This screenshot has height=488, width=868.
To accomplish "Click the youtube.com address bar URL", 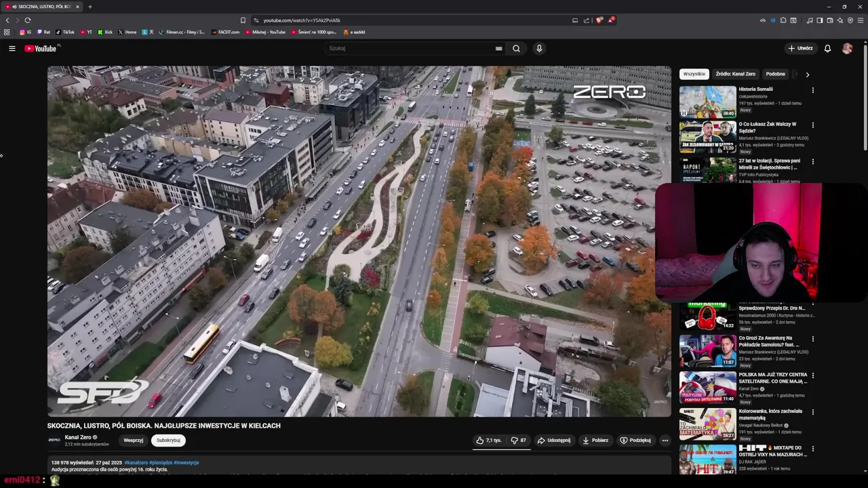I will (x=302, y=20).
